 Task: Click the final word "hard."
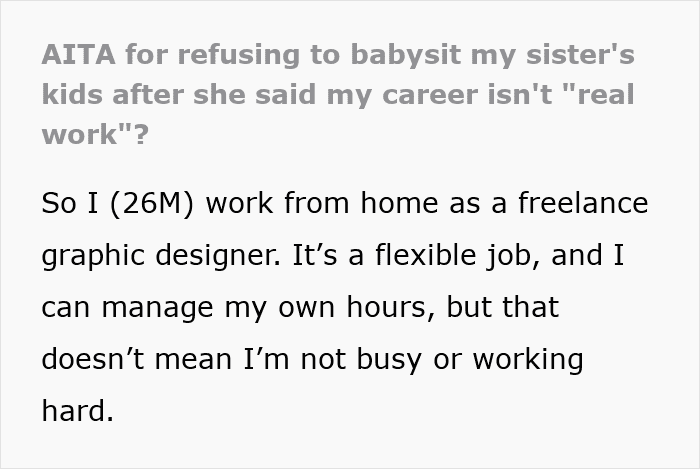[x=78, y=411]
